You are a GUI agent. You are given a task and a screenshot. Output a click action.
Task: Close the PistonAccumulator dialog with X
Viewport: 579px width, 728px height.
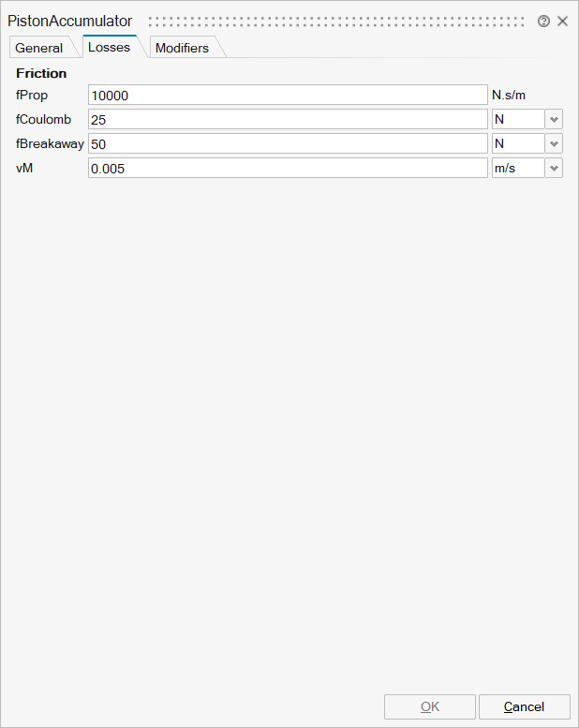point(563,21)
